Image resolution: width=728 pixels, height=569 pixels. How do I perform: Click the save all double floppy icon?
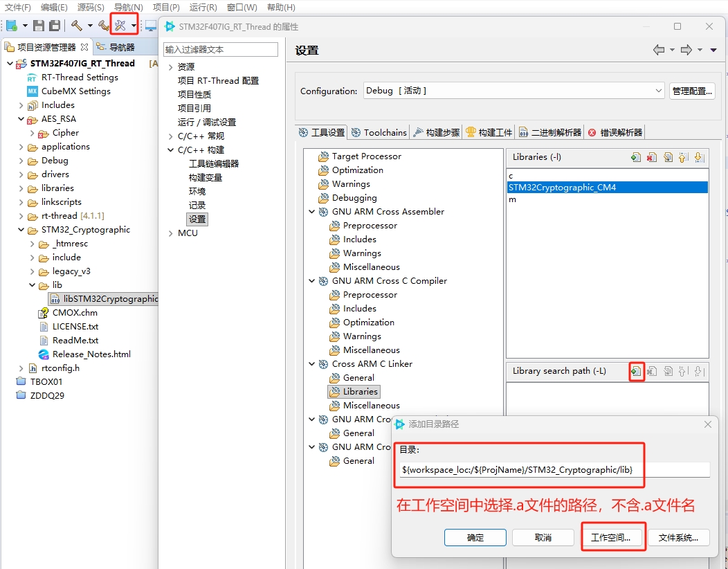pyautogui.click(x=55, y=26)
